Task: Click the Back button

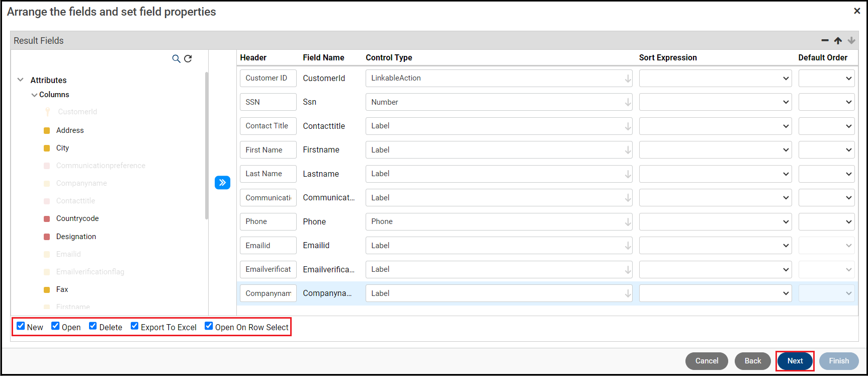Action: point(752,361)
